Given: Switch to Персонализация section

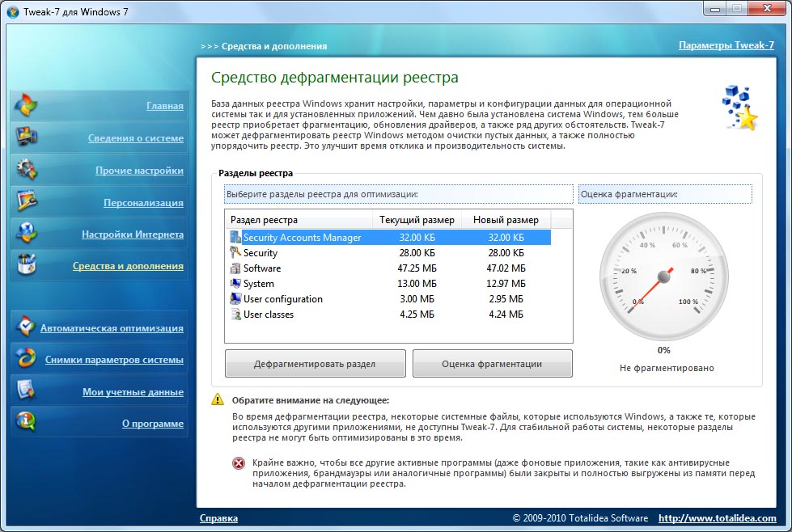Looking at the screenshot, I should pyautogui.click(x=143, y=203).
